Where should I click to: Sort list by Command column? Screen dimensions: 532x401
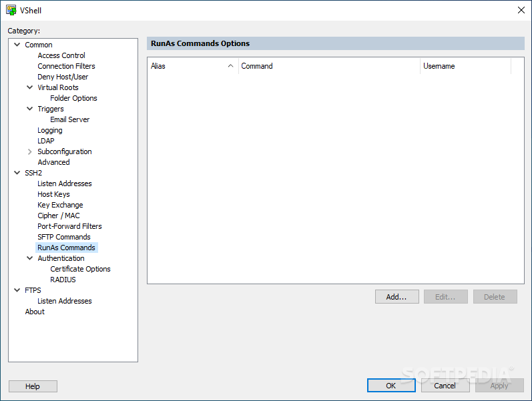click(329, 66)
